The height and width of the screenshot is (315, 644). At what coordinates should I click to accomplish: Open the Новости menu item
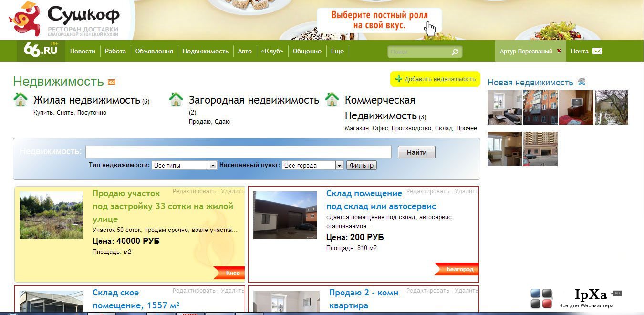pos(83,51)
